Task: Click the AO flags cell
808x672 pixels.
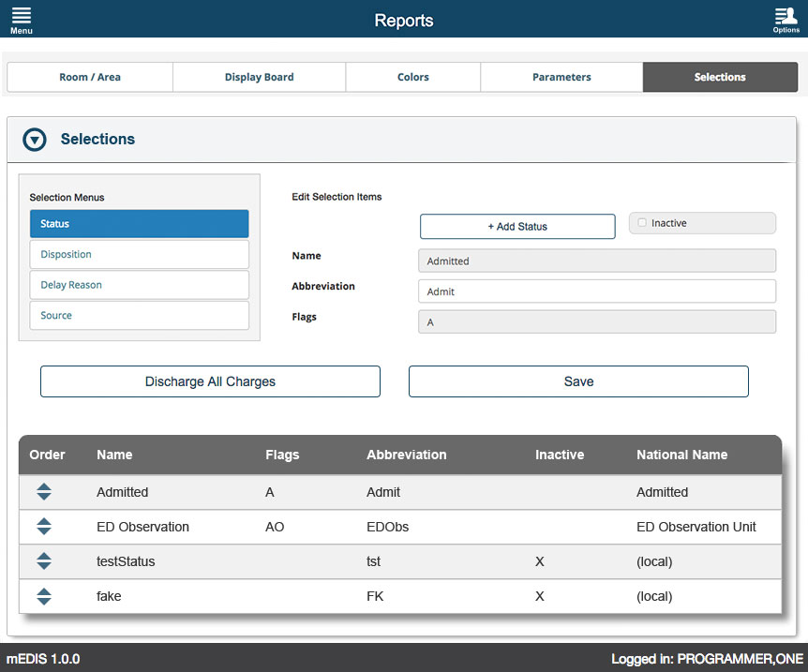Action: (275, 527)
